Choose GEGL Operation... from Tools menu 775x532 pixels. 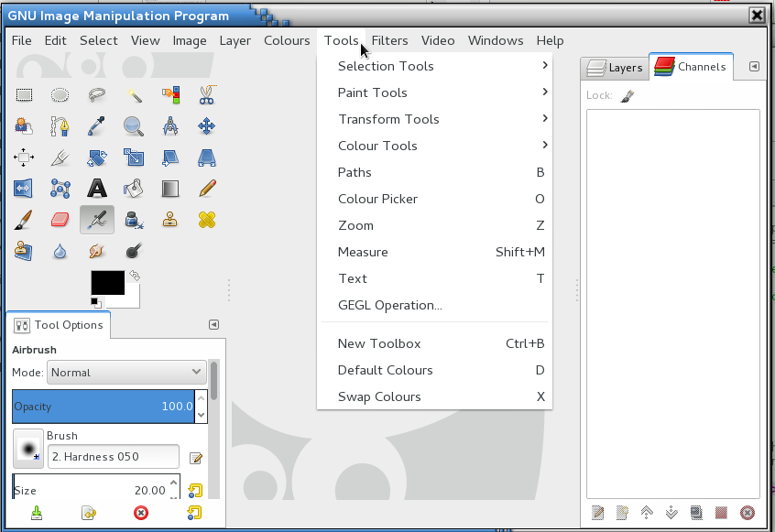tap(434, 305)
